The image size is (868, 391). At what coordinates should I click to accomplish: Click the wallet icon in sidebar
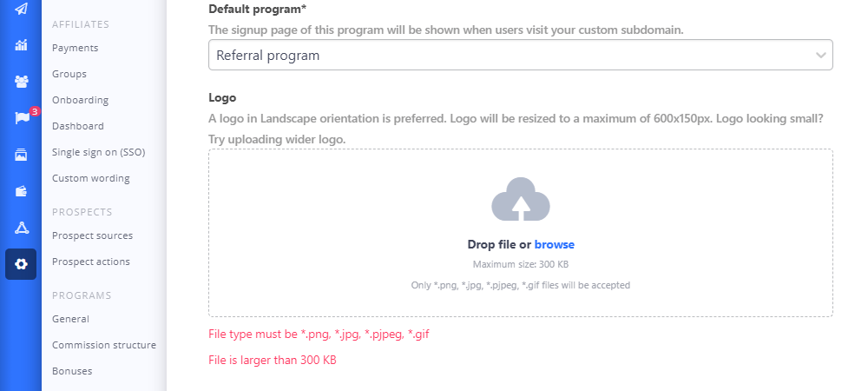pos(21,191)
